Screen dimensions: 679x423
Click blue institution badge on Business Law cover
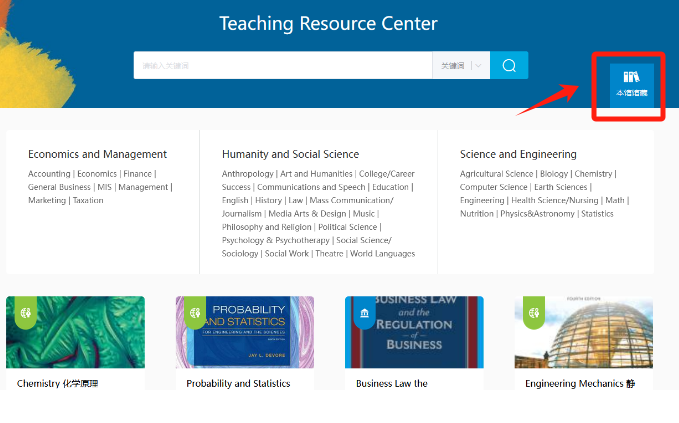tap(364, 313)
